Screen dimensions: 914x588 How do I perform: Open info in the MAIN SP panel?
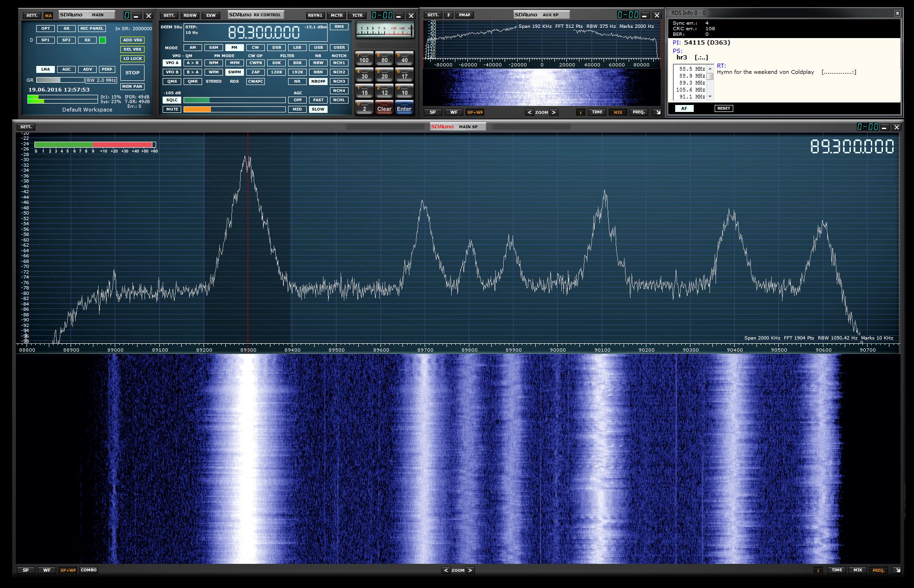pos(818,570)
